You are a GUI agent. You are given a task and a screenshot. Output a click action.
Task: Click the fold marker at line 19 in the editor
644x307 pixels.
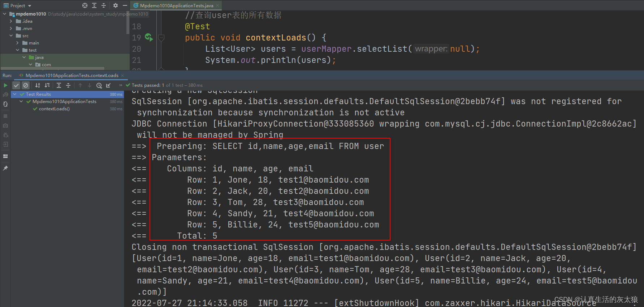tap(161, 37)
